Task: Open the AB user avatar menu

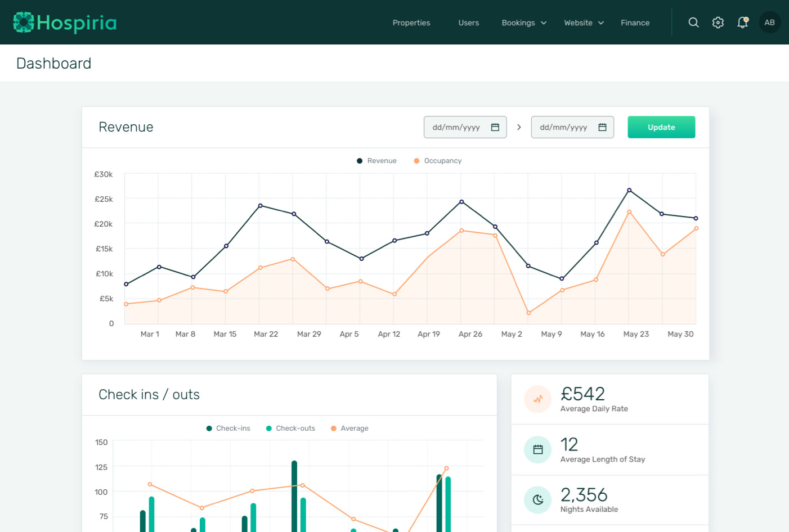Action: click(769, 22)
